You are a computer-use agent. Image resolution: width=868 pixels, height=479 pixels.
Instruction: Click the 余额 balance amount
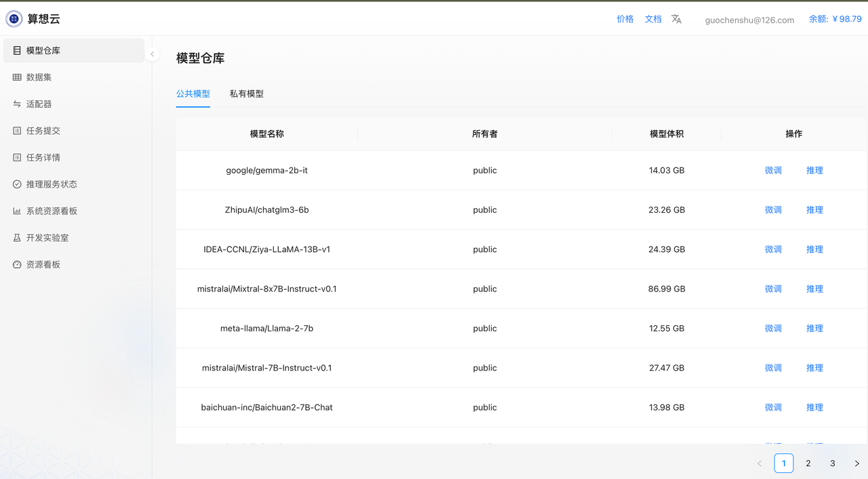835,19
